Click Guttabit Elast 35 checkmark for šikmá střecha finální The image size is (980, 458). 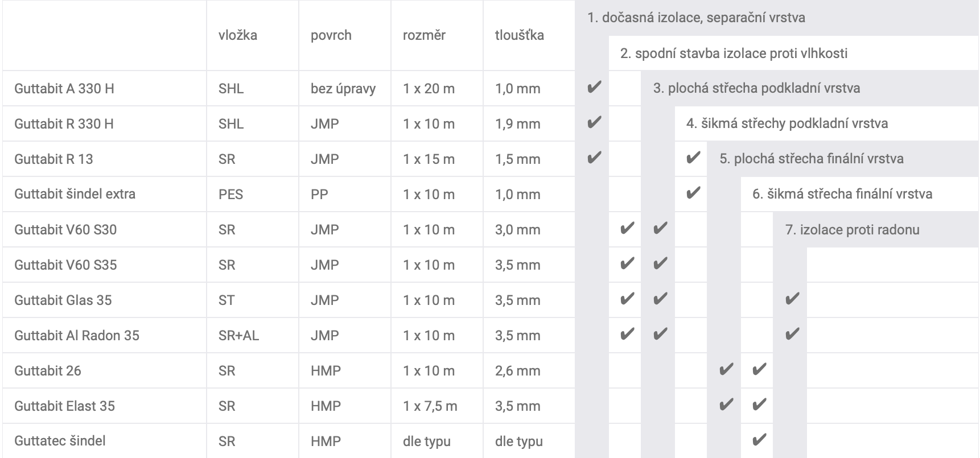click(759, 405)
